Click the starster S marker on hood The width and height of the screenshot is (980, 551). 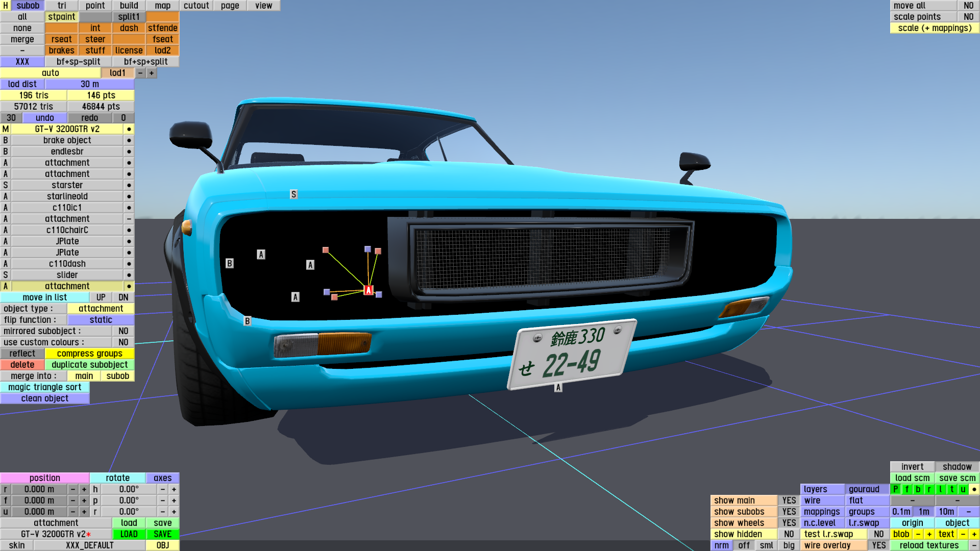coord(293,194)
